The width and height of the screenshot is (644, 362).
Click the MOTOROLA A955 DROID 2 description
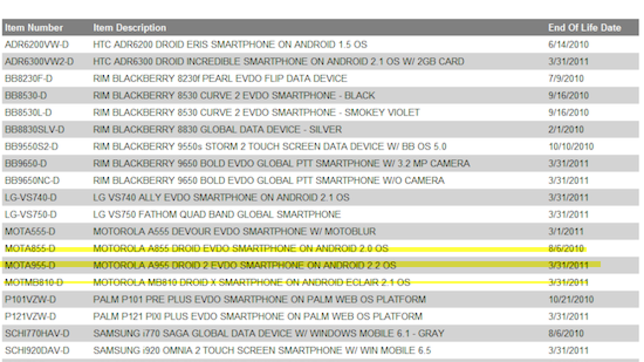[245, 265]
